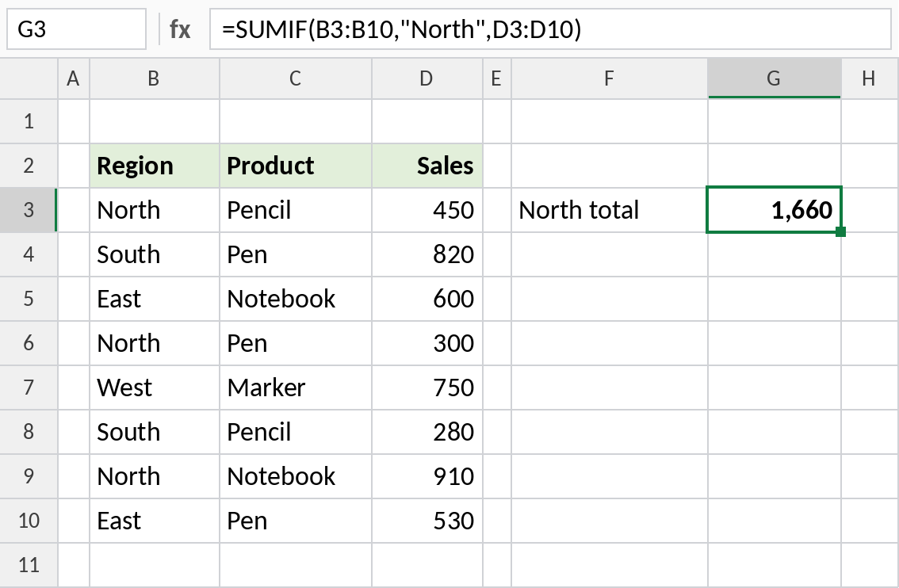The height and width of the screenshot is (588, 899).
Task: Select the North cell in row 3
Action: pos(155,210)
